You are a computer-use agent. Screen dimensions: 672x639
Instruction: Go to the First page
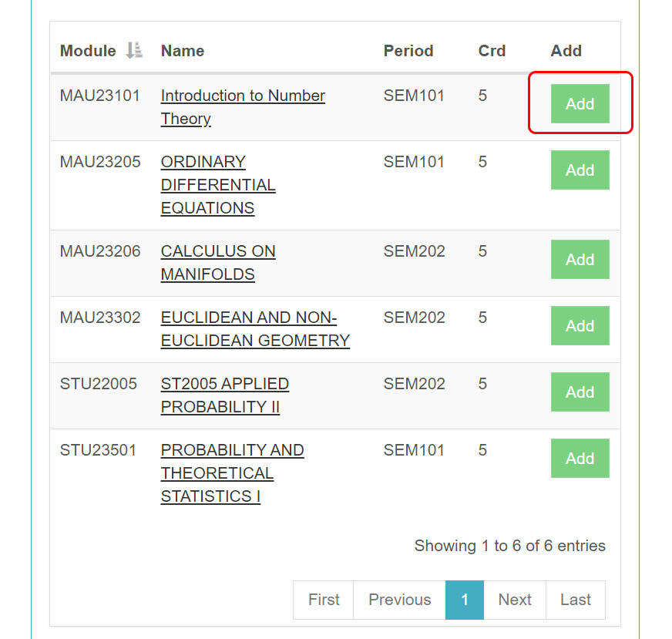323,600
